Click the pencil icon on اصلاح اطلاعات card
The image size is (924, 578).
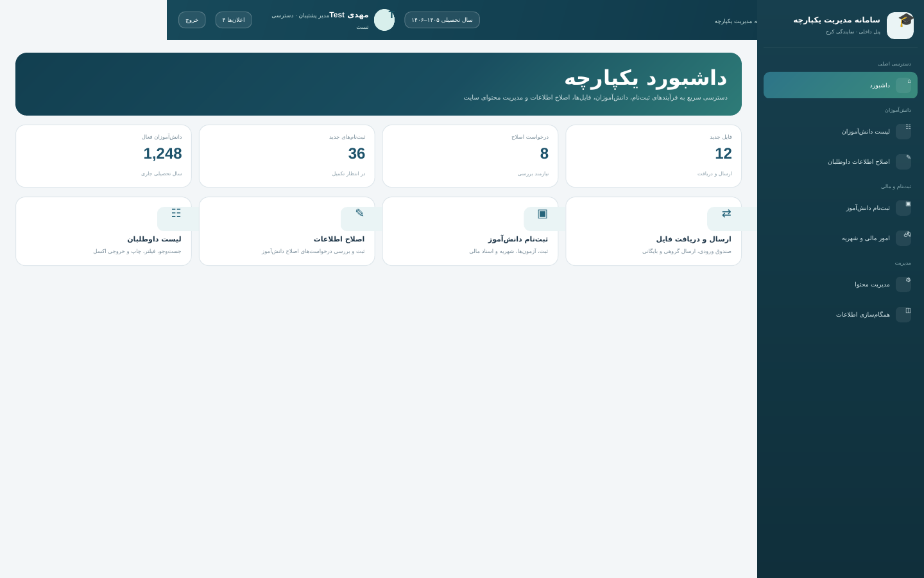[x=359, y=213]
